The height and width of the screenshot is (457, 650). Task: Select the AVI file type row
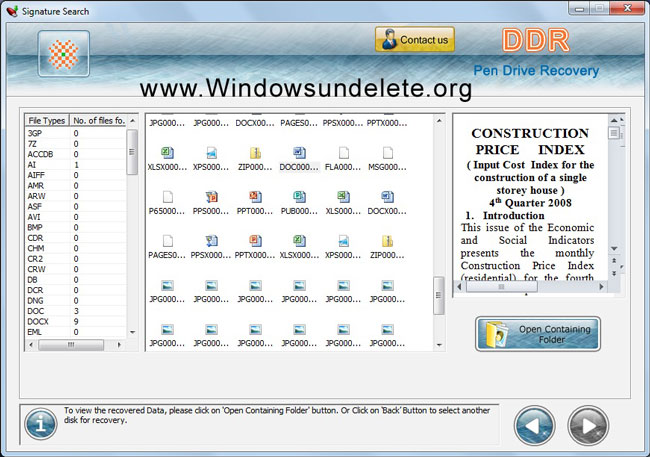tap(75, 217)
